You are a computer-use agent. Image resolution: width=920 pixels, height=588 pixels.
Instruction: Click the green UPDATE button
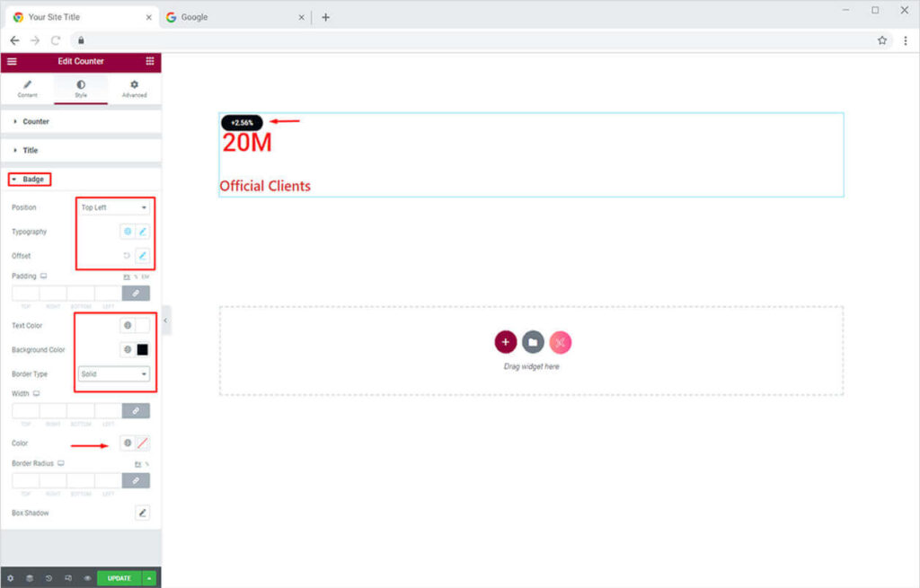pyautogui.click(x=119, y=578)
